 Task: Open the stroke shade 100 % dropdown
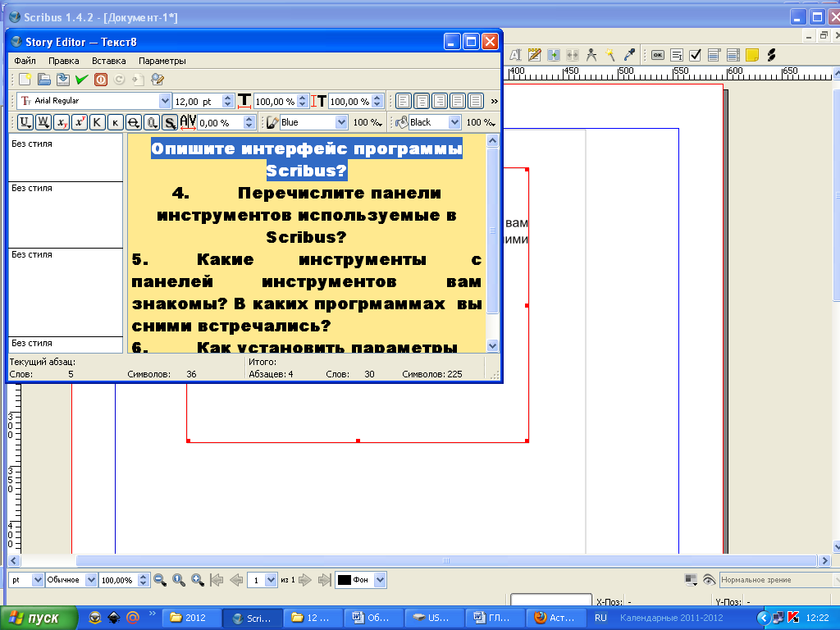[x=367, y=122]
